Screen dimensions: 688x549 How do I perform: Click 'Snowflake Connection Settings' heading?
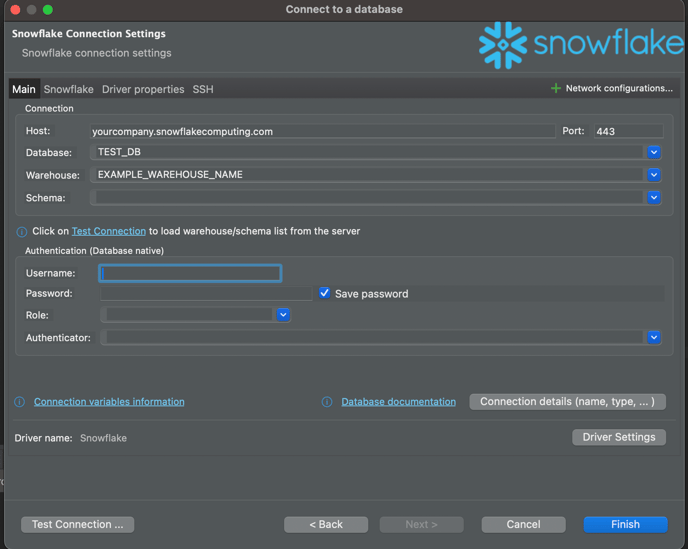[89, 34]
